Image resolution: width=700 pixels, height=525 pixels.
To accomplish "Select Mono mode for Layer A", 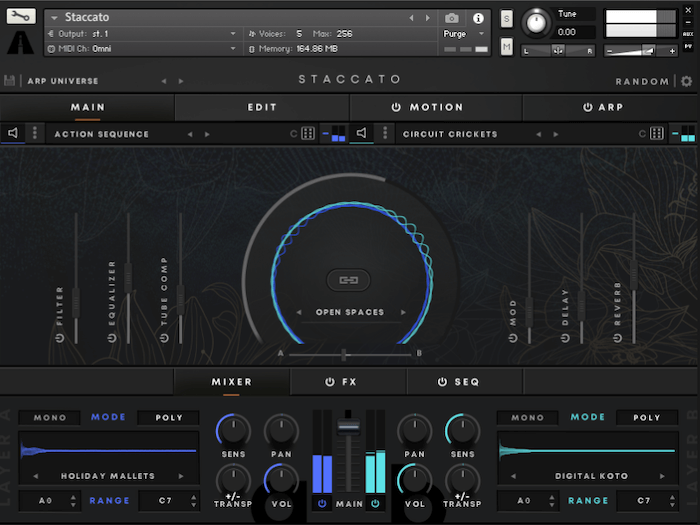I will 50,417.
